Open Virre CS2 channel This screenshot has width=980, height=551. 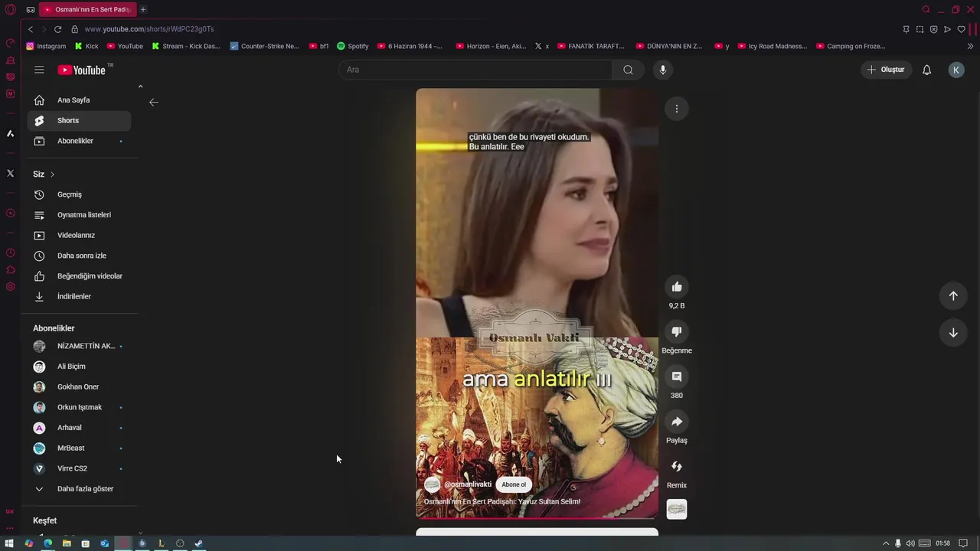(x=79, y=468)
